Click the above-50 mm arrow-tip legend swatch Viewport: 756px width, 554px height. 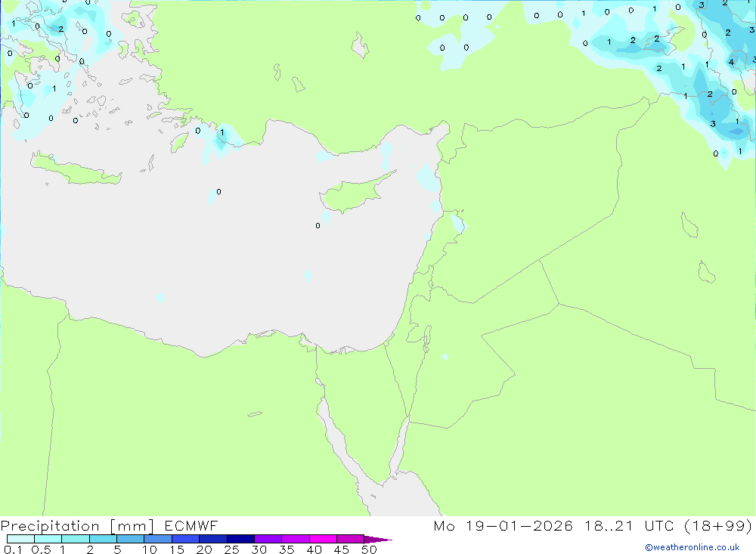(377, 540)
